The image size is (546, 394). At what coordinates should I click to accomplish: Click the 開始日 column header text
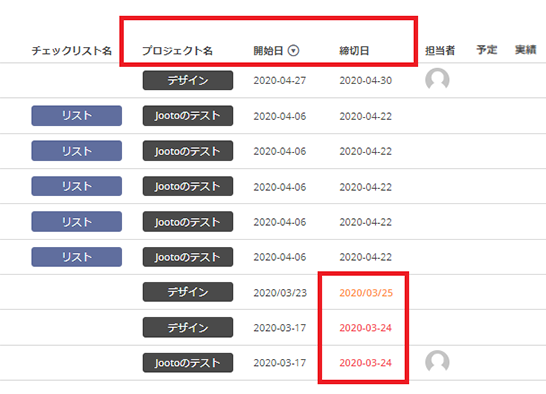(x=268, y=51)
